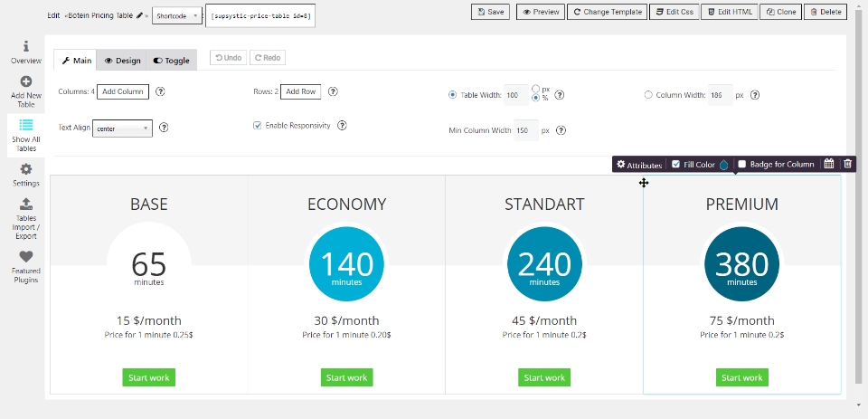
Task: Click the pencil icon to rename table
Action: click(x=139, y=16)
